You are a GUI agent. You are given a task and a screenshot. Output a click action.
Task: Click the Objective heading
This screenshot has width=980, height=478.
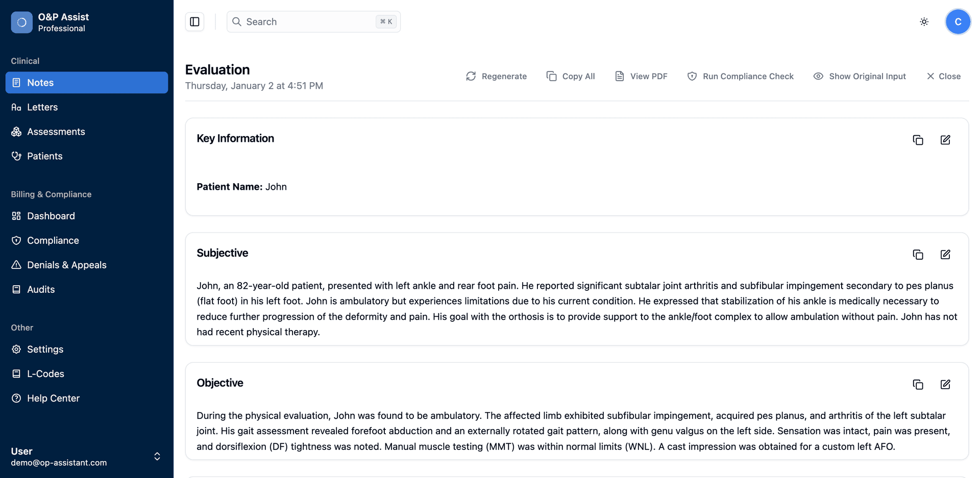pyautogui.click(x=220, y=383)
